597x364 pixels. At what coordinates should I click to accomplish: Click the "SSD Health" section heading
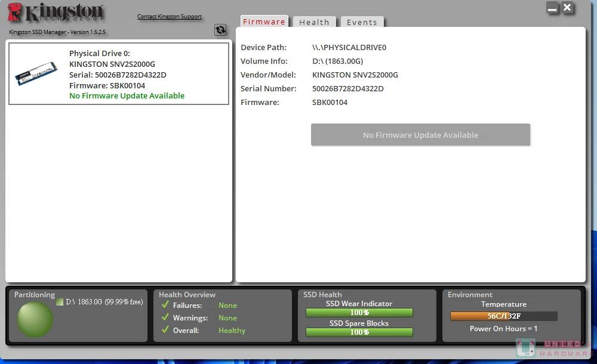(322, 295)
